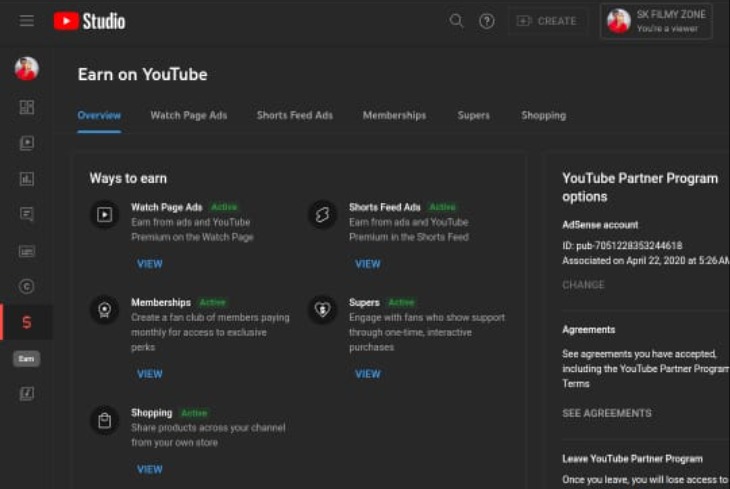Click the Ways to earn heading
730x489 pixels.
[x=128, y=178]
